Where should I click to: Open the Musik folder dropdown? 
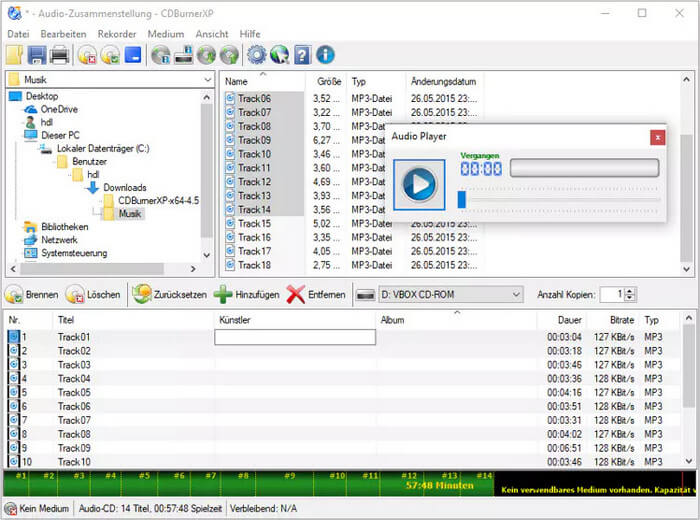[110, 79]
